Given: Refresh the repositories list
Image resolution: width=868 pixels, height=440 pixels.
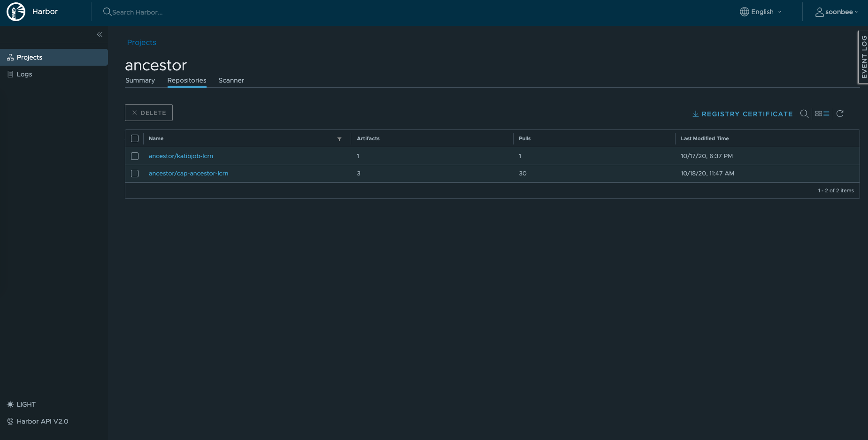Looking at the screenshot, I should tap(840, 114).
